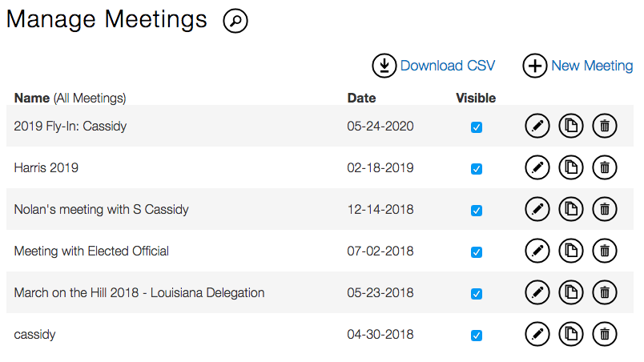Click the New Meeting plus icon

[x=534, y=66]
